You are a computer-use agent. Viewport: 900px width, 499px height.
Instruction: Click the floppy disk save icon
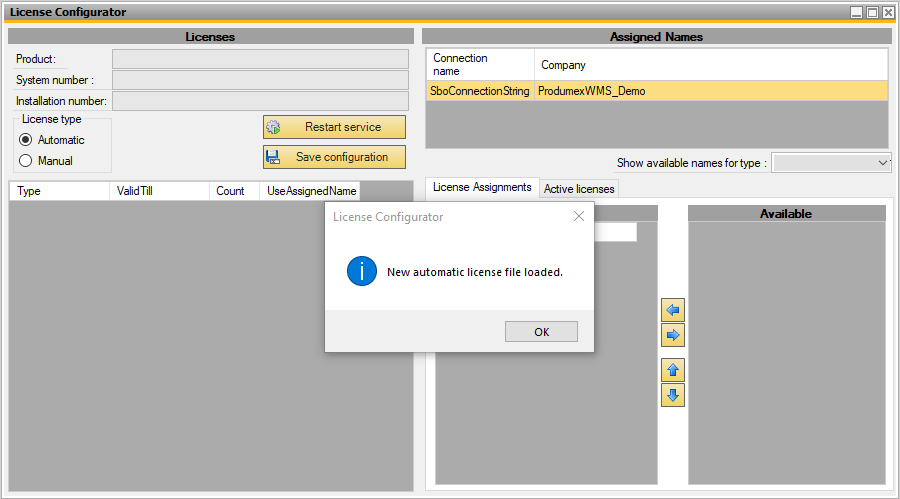pos(273,157)
